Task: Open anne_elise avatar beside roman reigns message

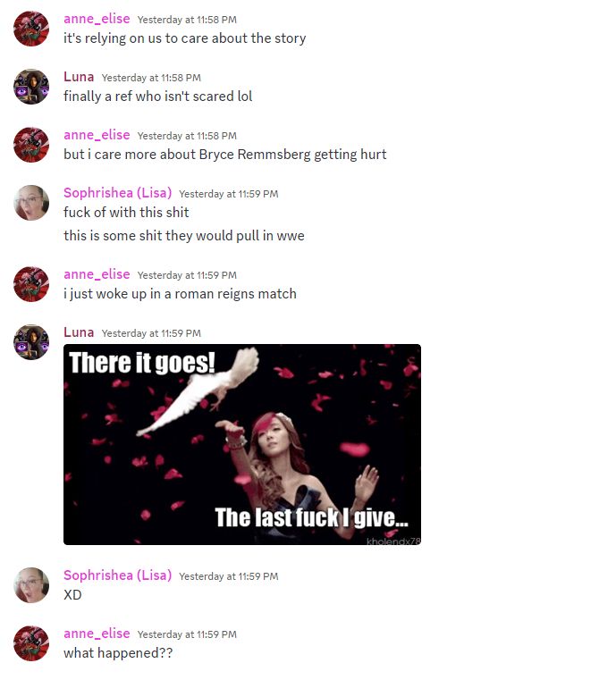Action: (31, 284)
